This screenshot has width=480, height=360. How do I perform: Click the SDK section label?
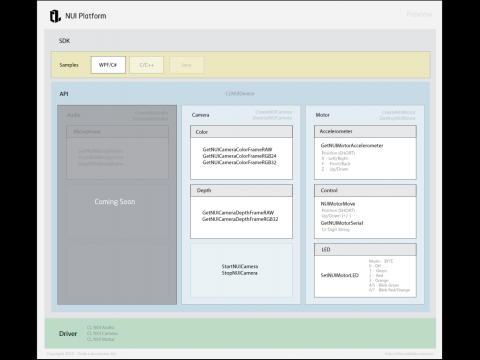[64, 41]
